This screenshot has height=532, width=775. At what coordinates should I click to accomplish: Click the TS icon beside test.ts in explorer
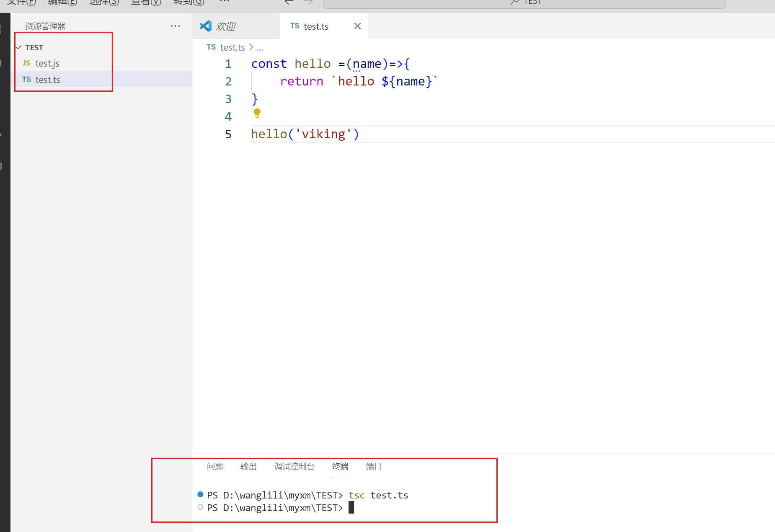(x=26, y=80)
